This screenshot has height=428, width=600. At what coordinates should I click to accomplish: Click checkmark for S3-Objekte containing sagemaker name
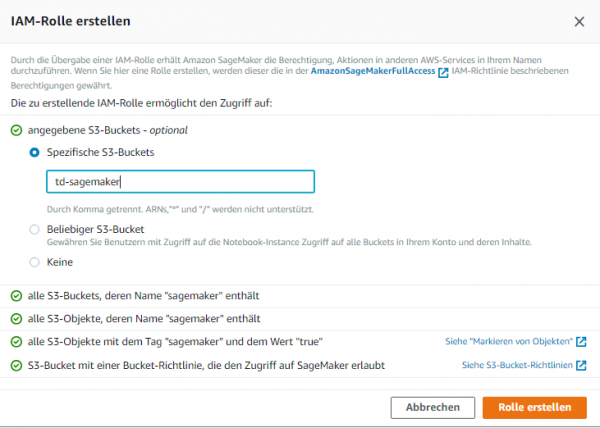16,319
